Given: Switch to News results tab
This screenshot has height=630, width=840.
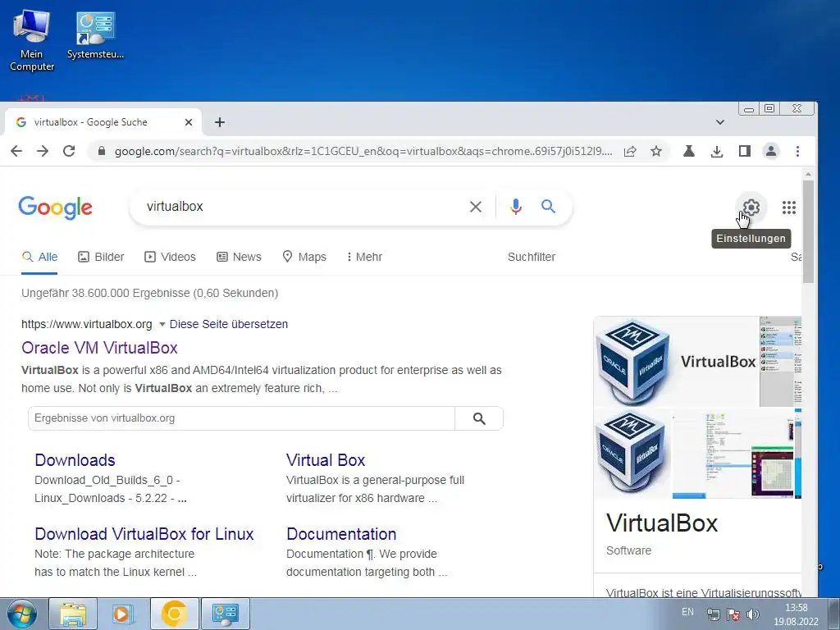Looking at the screenshot, I should (239, 257).
